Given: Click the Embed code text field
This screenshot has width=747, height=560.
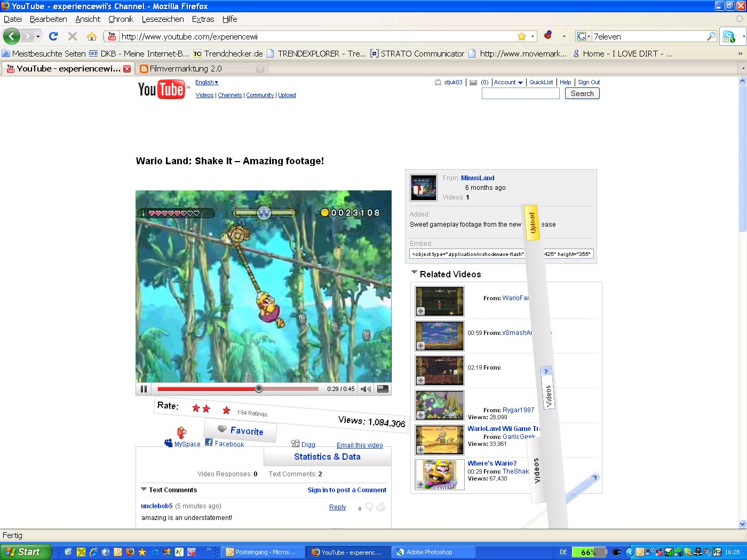Looking at the screenshot, I should (x=502, y=254).
